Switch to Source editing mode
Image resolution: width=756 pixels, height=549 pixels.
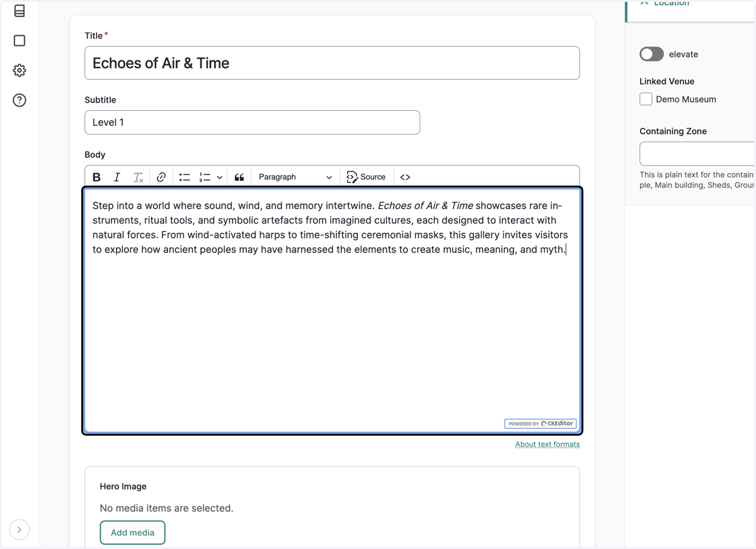[367, 177]
